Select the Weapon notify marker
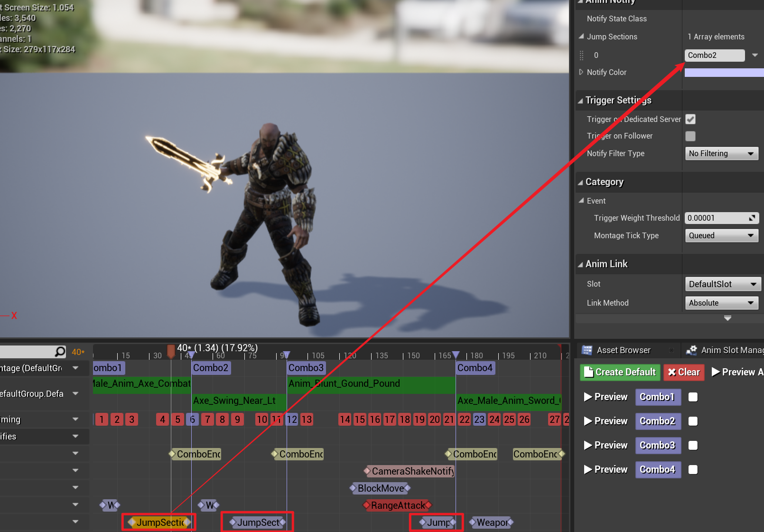764x532 pixels. click(x=491, y=523)
